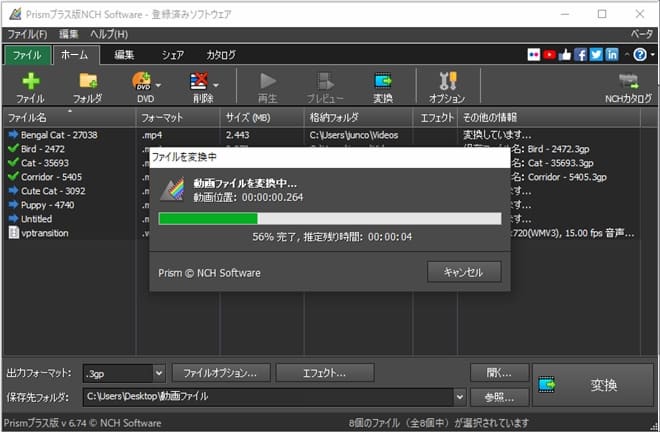The image size is (660, 432).
Task: Click the green plus Add File icon
Action: [x=30, y=81]
